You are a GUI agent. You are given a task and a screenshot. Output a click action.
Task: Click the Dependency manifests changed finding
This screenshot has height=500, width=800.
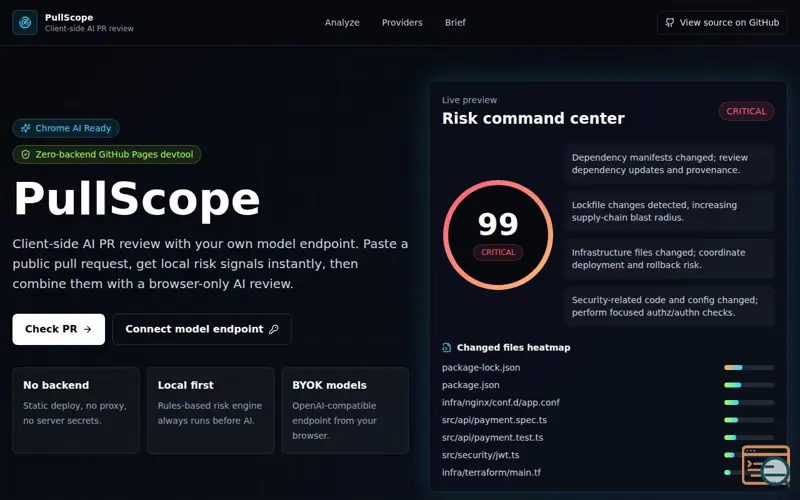(x=669, y=164)
